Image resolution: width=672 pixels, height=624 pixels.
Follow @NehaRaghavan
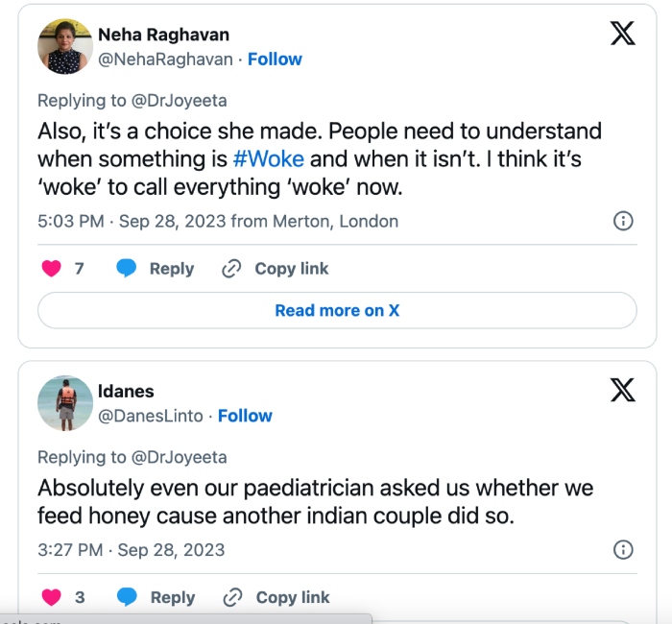275,59
